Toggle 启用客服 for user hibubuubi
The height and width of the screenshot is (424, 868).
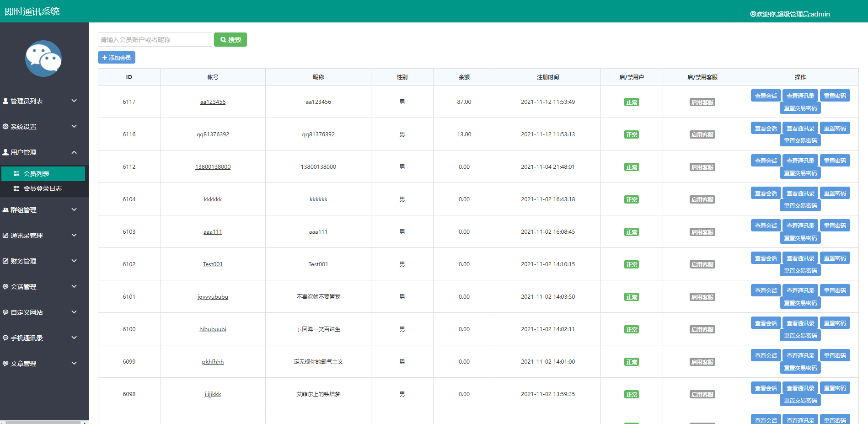(x=702, y=329)
